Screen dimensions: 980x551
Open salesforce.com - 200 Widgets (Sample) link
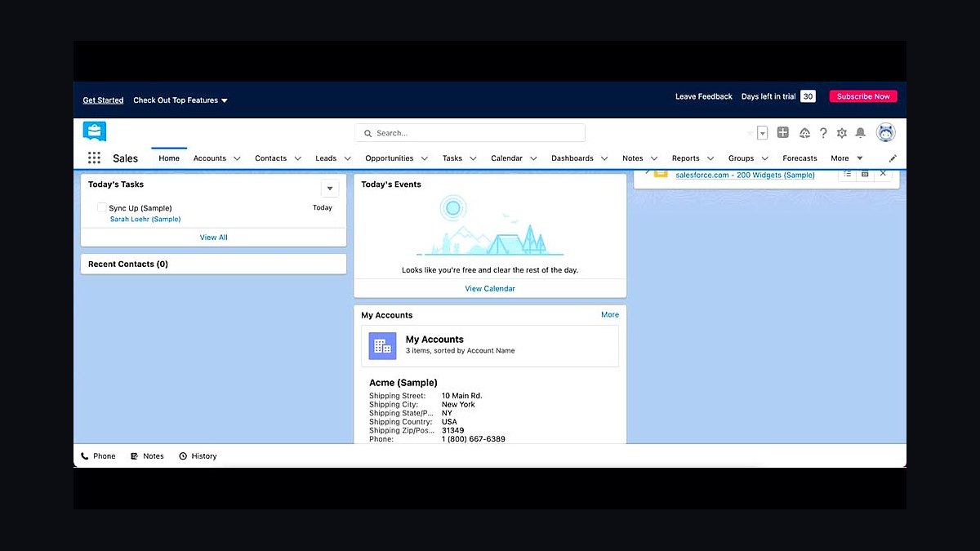[745, 175]
